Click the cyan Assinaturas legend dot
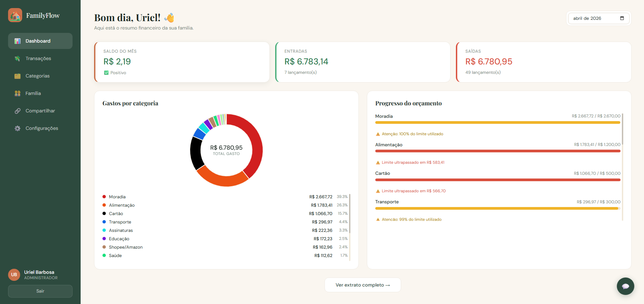 (104, 230)
